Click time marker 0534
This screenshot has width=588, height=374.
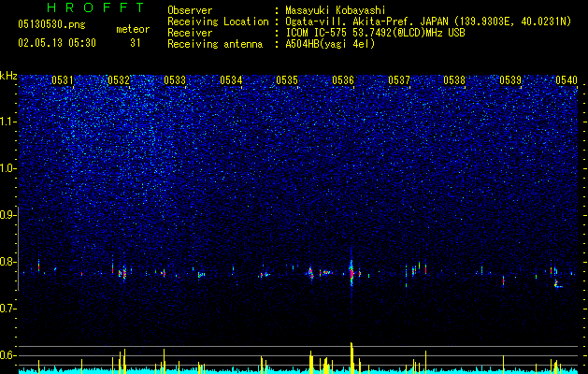(231, 80)
